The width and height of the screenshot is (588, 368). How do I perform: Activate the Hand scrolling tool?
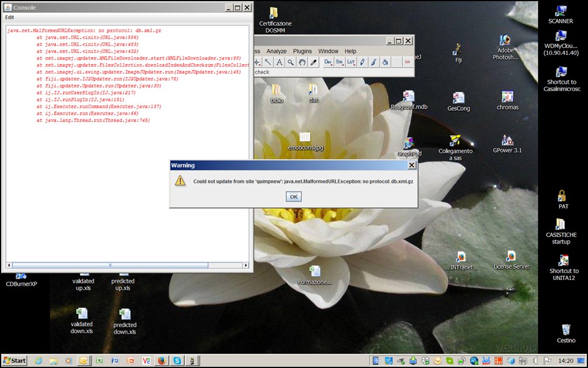[x=302, y=62]
